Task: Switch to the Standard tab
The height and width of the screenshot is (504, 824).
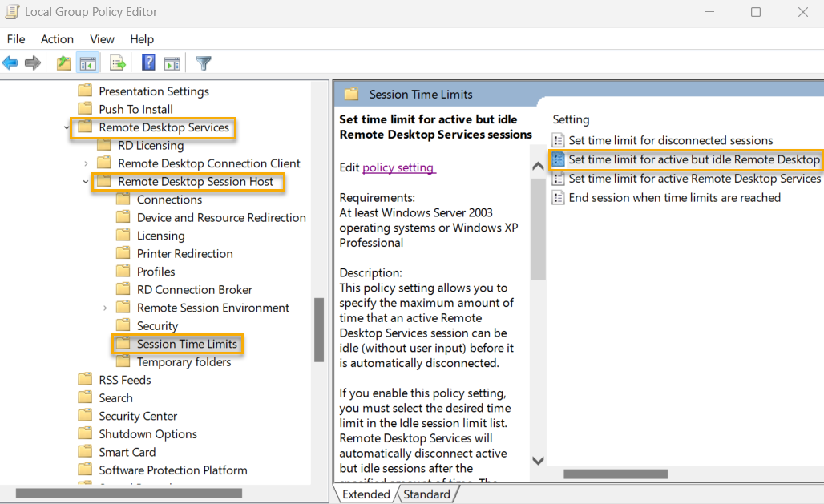Action: [426, 494]
